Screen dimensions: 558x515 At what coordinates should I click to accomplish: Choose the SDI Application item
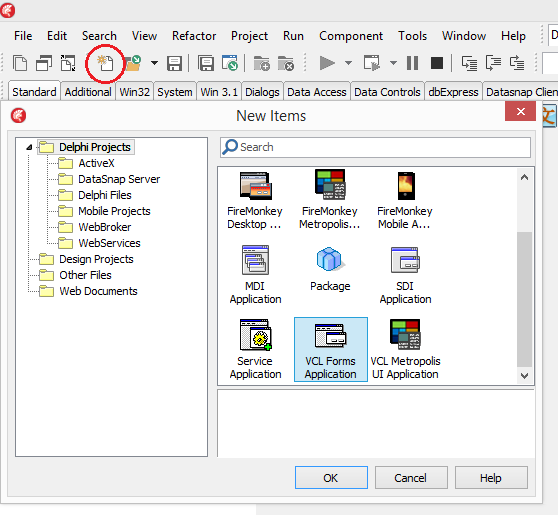(x=405, y=275)
